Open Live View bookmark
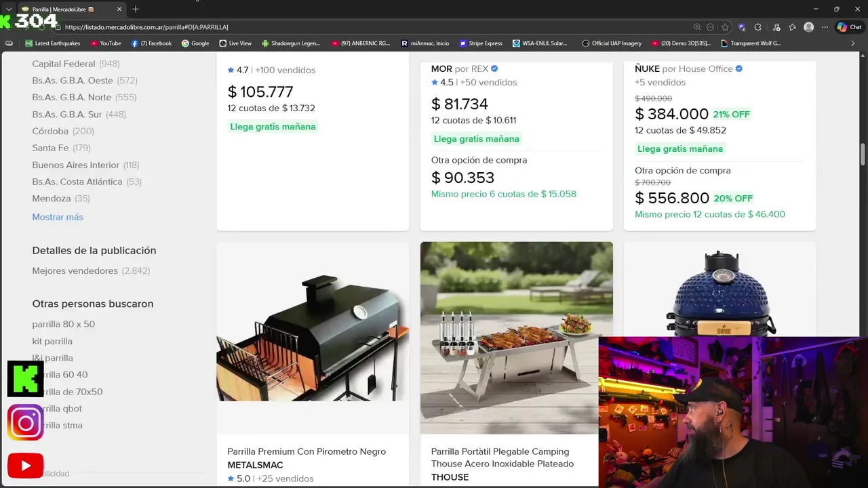The width and height of the screenshot is (868, 488). tap(235, 43)
